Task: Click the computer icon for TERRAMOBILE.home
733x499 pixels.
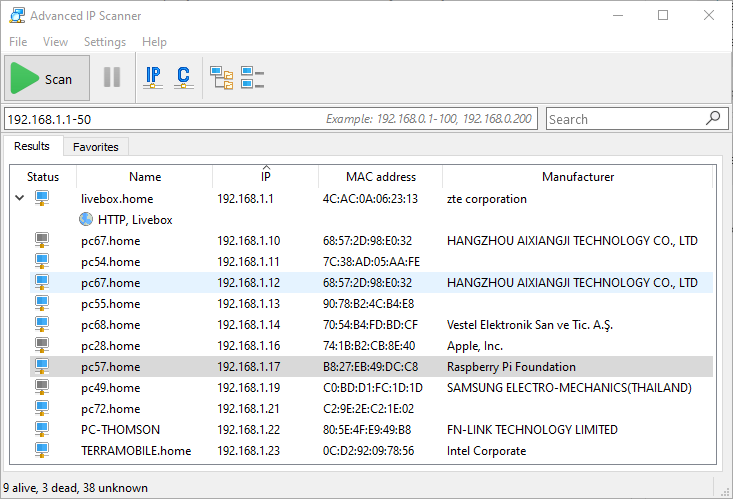Action: click(x=42, y=450)
